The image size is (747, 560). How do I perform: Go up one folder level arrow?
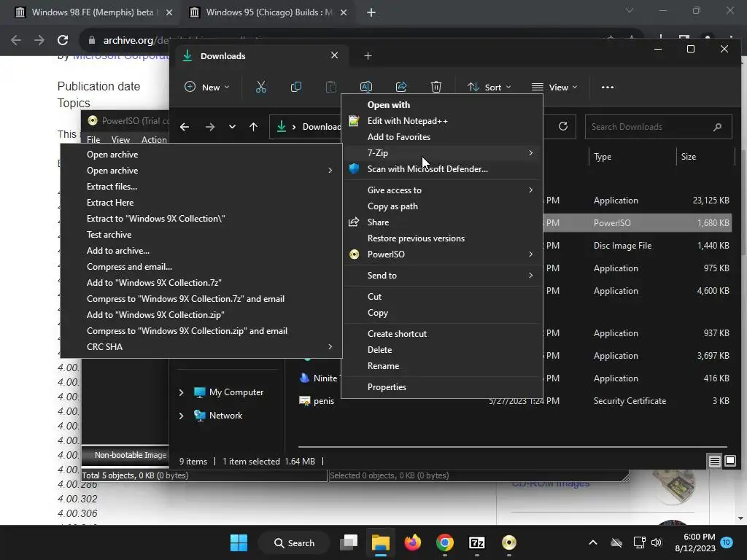(x=253, y=127)
